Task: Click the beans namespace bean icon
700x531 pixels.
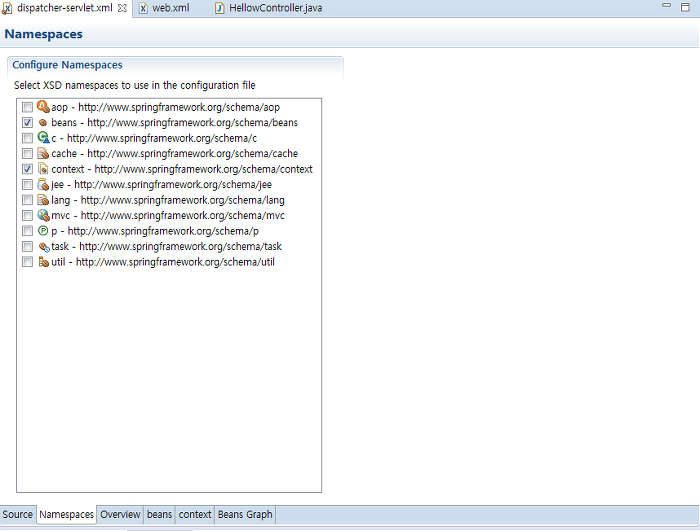Action: pyautogui.click(x=43, y=122)
